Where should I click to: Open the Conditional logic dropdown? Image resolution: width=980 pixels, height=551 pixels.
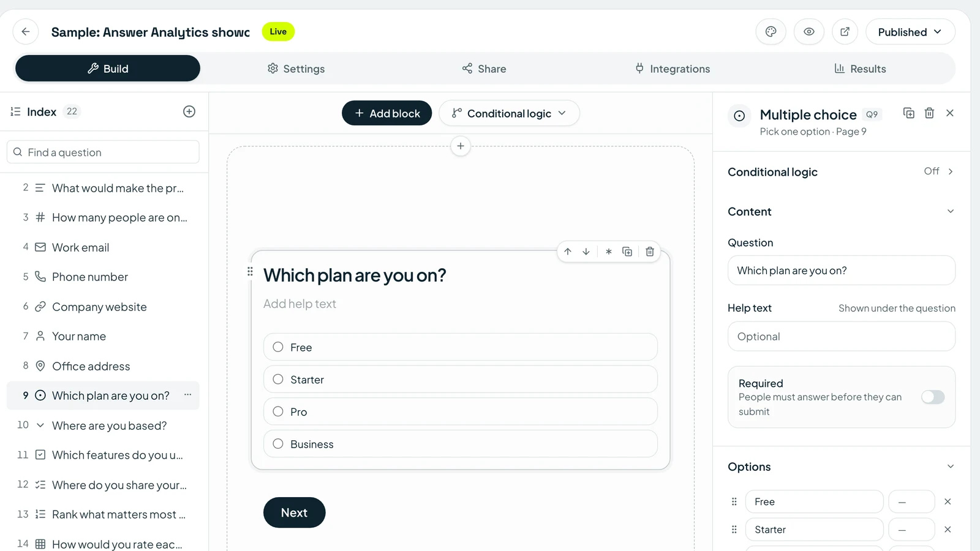509,113
